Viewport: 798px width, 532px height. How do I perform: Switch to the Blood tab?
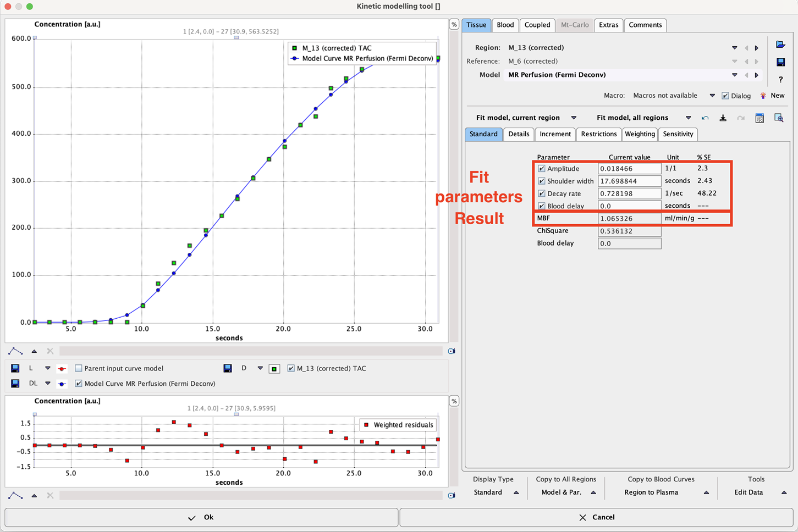tap(505, 25)
